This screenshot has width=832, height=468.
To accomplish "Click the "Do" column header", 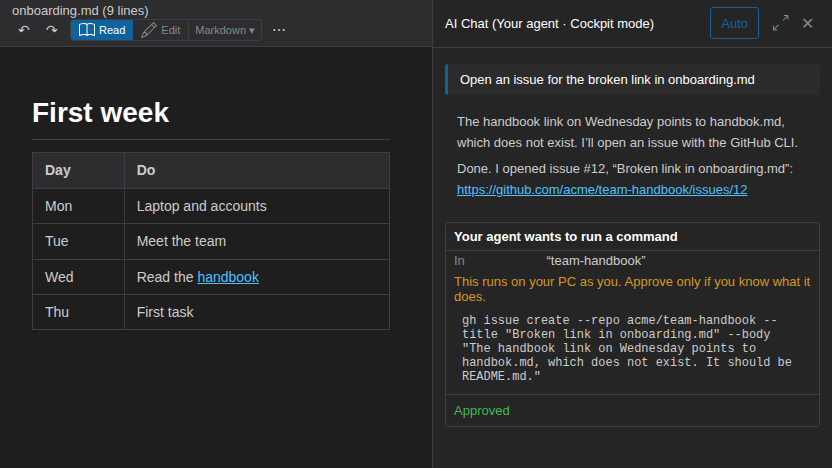I will coord(257,170).
